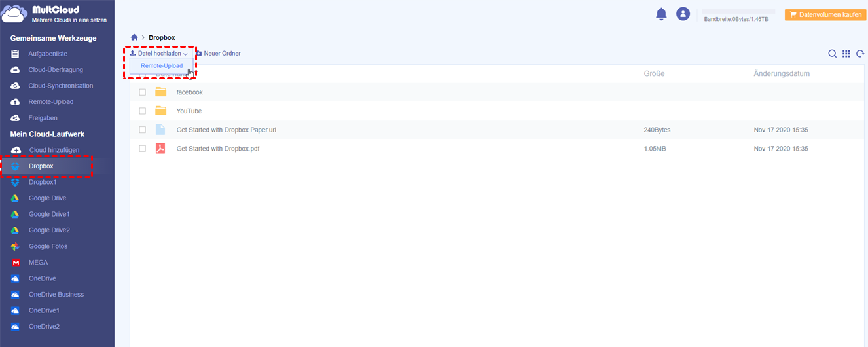Click the MEGA logo icon
868x347 pixels.
15,263
